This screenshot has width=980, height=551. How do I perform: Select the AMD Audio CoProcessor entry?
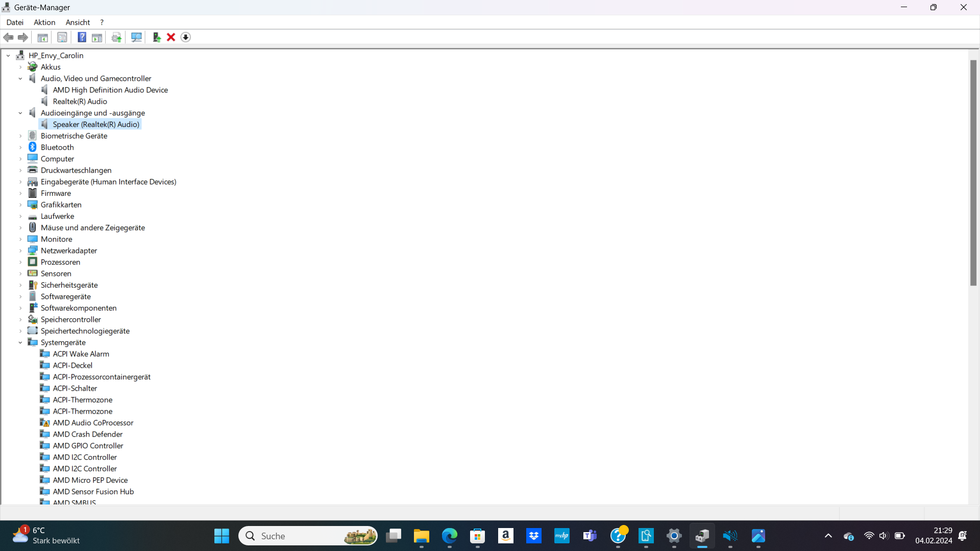[x=93, y=422]
